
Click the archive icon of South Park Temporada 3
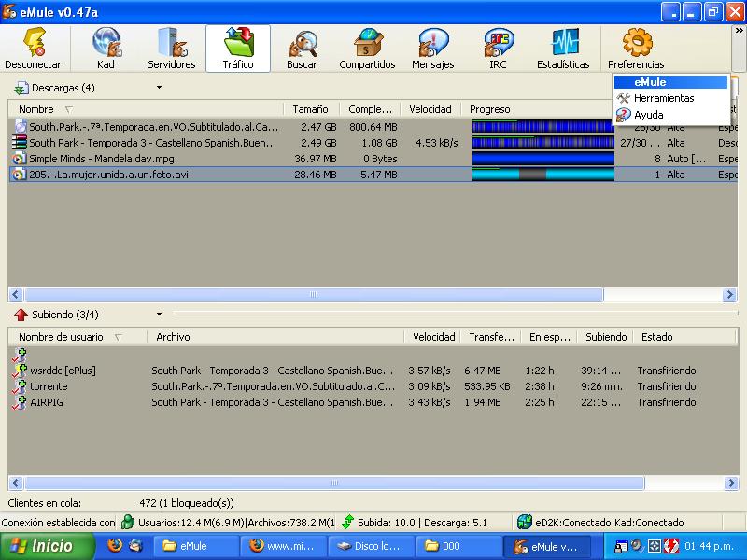pyautogui.click(x=19, y=143)
